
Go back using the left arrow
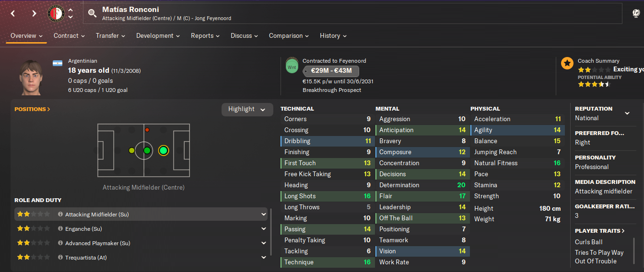tap(13, 13)
